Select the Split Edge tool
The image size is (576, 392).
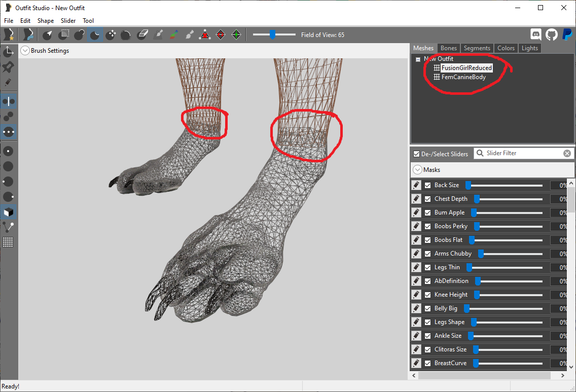click(236, 35)
